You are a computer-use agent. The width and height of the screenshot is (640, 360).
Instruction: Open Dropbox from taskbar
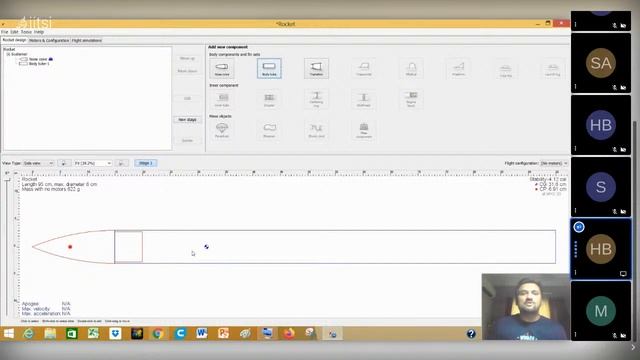point(115,333)
